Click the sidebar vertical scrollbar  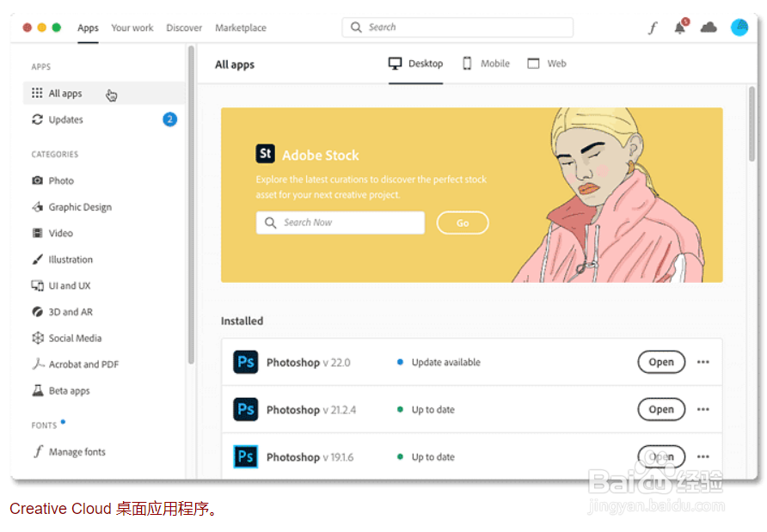coord(191,205)
